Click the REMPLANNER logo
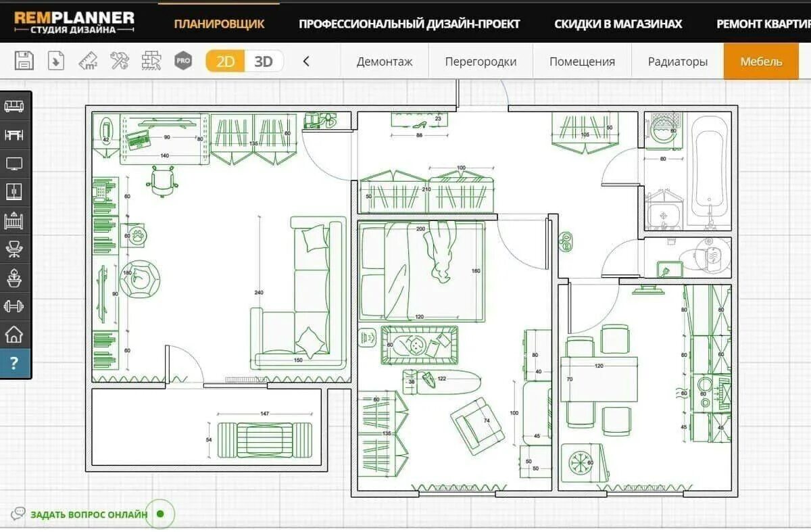Viewport: 811px width, 532px height. point(74,22)
